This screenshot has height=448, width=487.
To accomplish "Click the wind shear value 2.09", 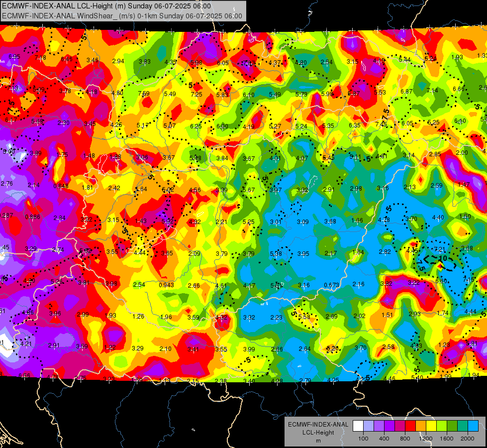I will coord(195,254).
